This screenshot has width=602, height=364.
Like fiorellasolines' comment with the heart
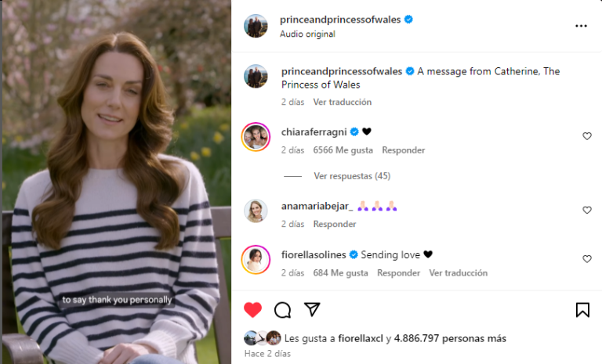(586, 259)
